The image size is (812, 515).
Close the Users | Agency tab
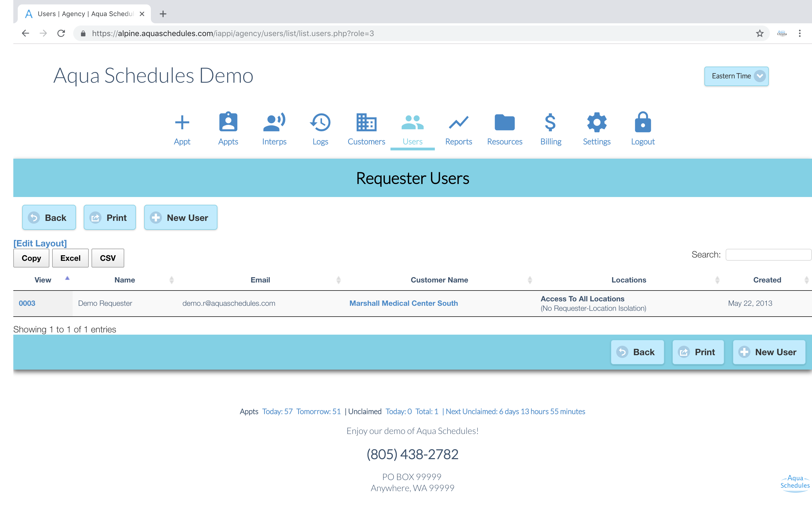point(142,14)
